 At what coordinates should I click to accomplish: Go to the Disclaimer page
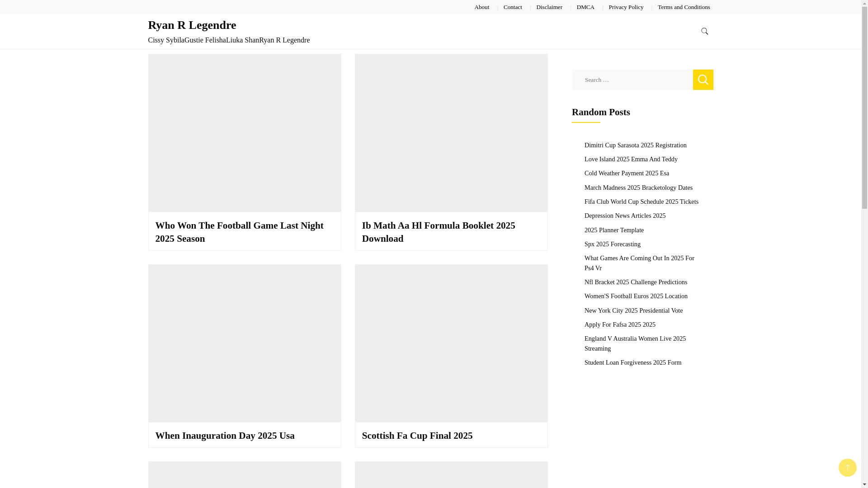(x=549, y=7)
